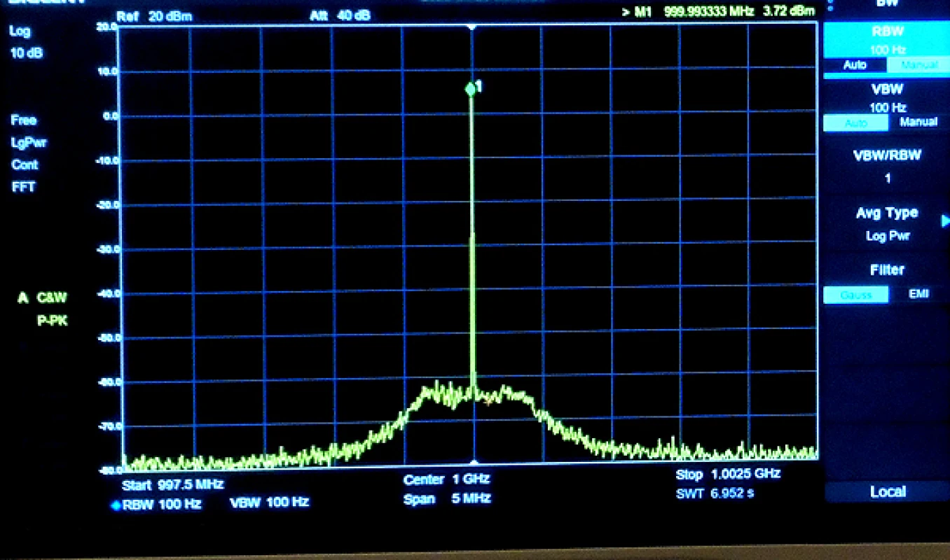This screenshot has height=560, width=950.
Task: Open the VBW/RBW ratio softkey
Action: point(887,166)
